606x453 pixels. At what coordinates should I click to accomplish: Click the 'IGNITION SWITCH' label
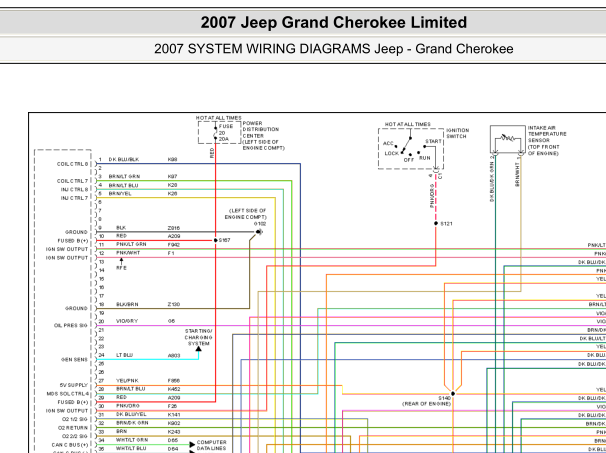[458, 133]
